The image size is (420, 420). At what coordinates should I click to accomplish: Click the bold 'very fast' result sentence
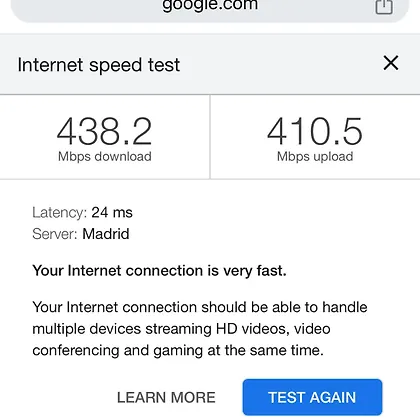pos(159,271)
